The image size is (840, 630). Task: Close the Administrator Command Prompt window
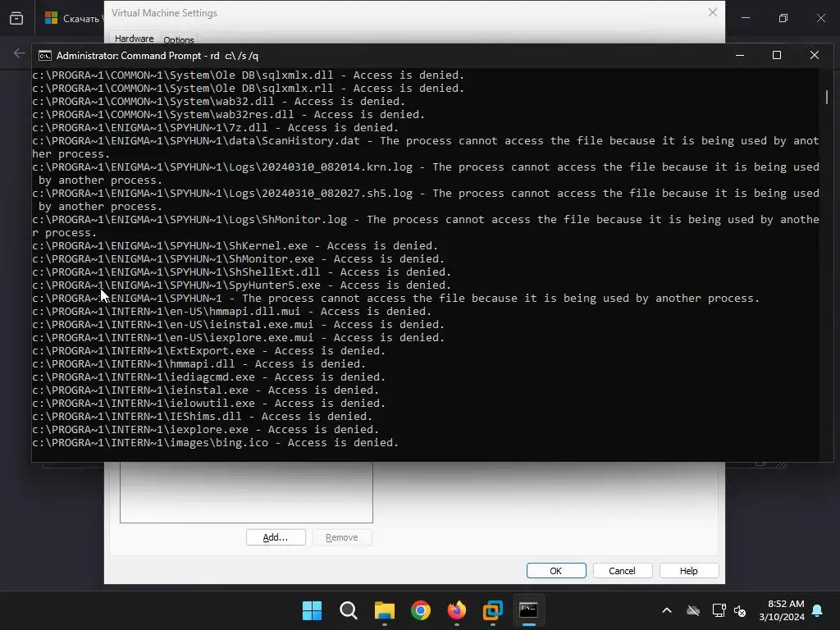815,55
